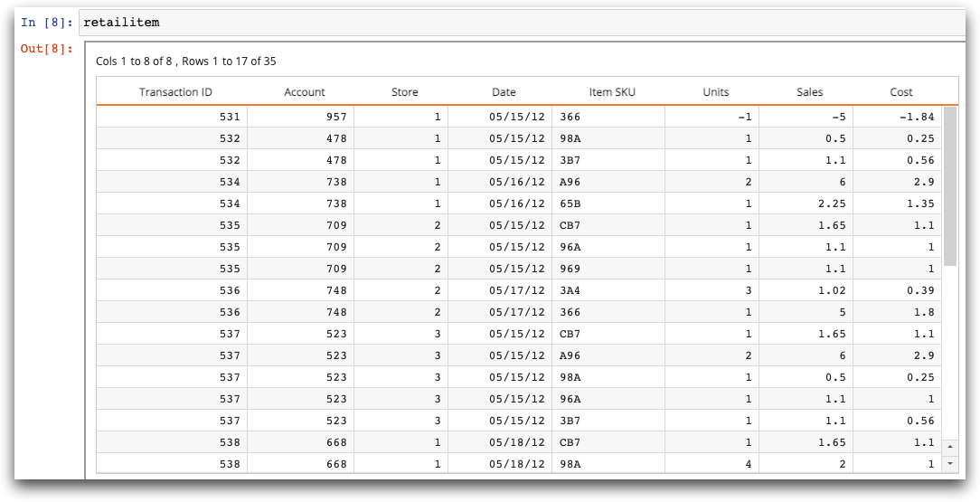Click Account cell 738 in the 65B row
The width and height of the screenshot is (980, 502).
301,204
